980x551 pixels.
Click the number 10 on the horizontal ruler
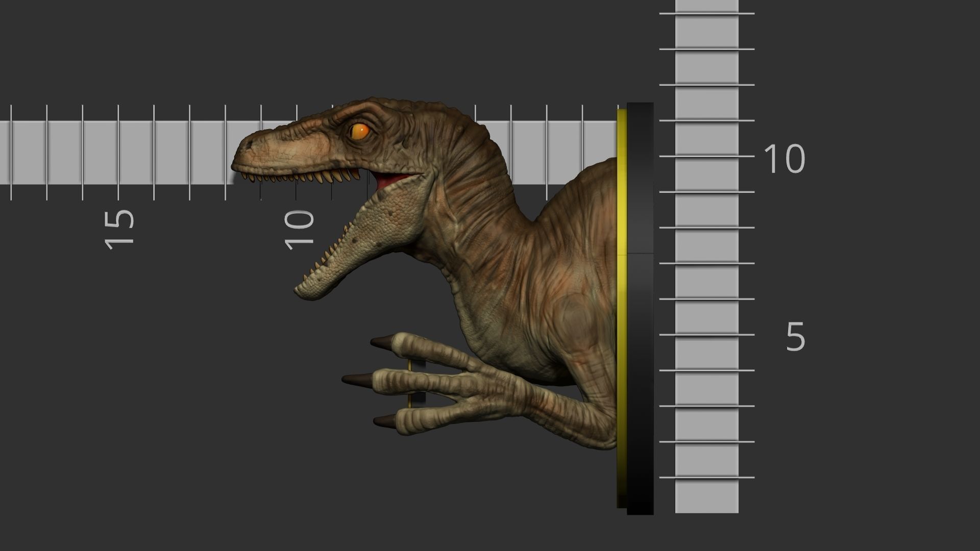tap(299, 230)
